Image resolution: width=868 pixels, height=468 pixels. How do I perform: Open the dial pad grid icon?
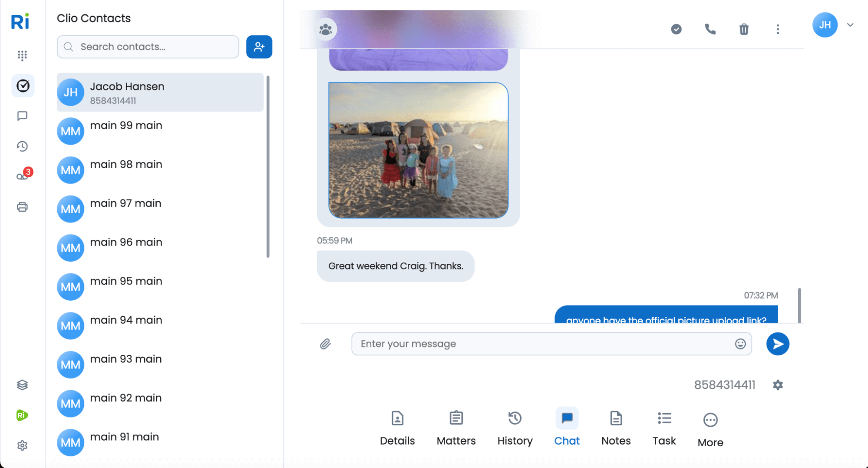tap(23, 55)
